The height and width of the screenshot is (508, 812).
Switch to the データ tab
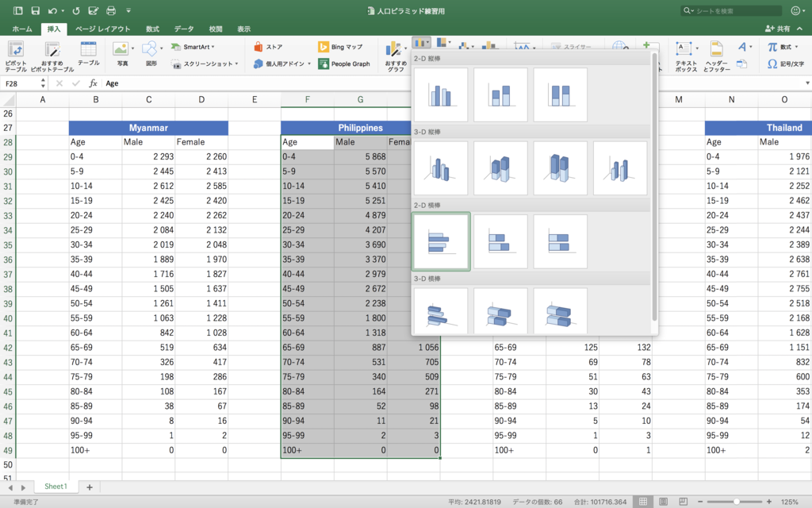tap(184, 29)
